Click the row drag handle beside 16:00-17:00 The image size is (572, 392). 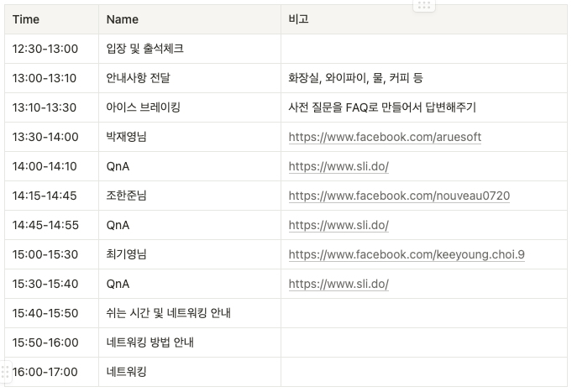tap(5, 372)
